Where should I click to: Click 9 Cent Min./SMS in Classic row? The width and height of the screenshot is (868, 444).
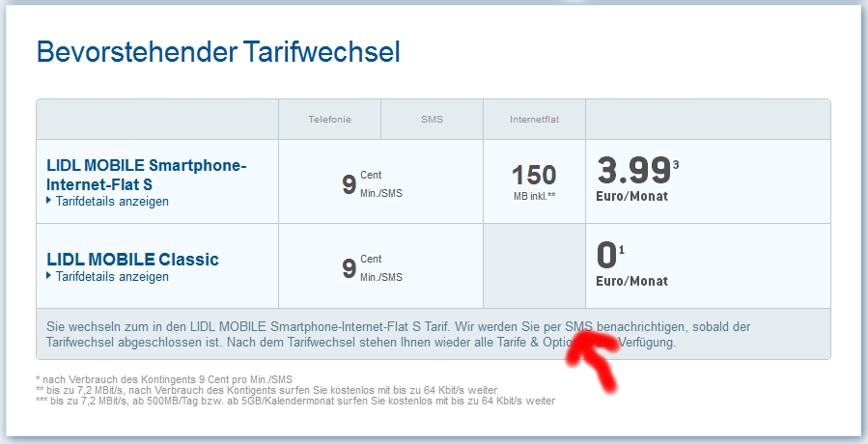click(x=372, y=268)
